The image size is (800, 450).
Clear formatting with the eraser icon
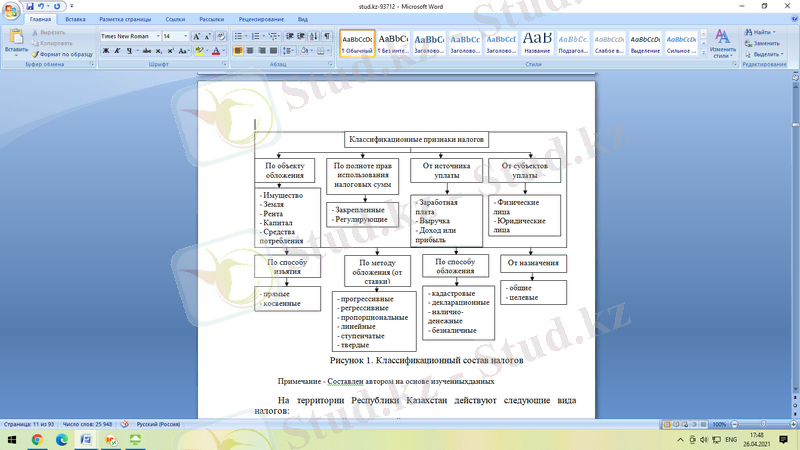[x=221, y=36]
